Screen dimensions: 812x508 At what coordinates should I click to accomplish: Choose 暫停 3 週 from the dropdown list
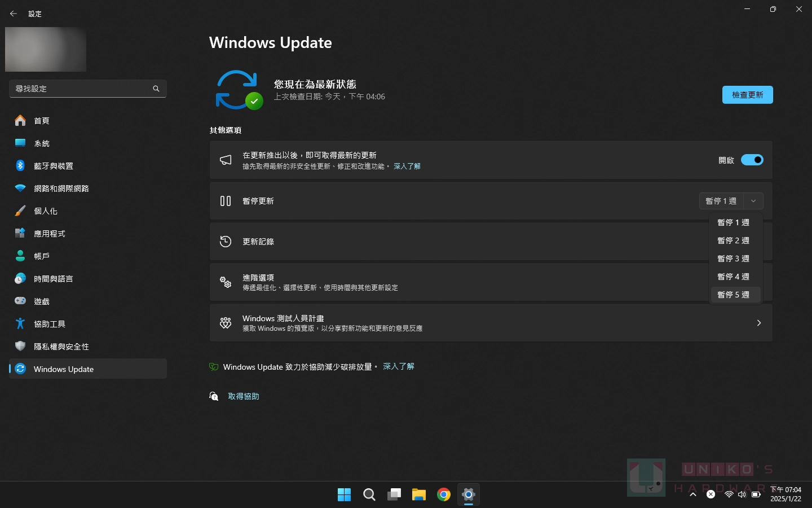(x=735, y=259)
